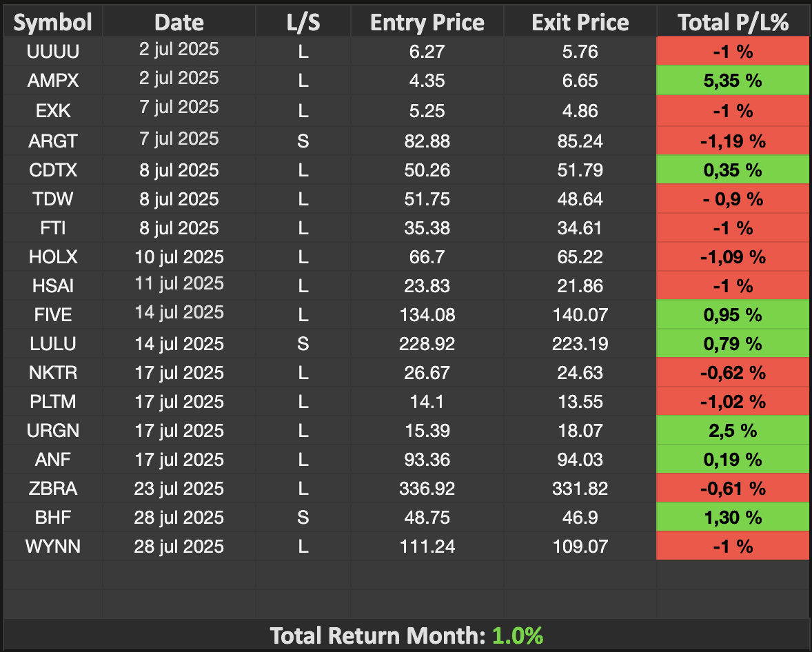812x652 pixels.
Task: Click AMPX P/L value 5,35 %
Action: 733,80
